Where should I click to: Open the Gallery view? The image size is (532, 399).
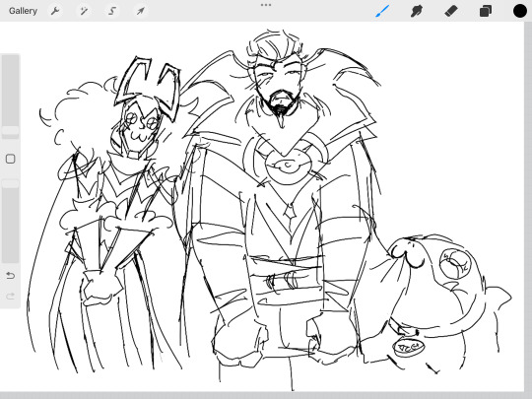[23, 11]
